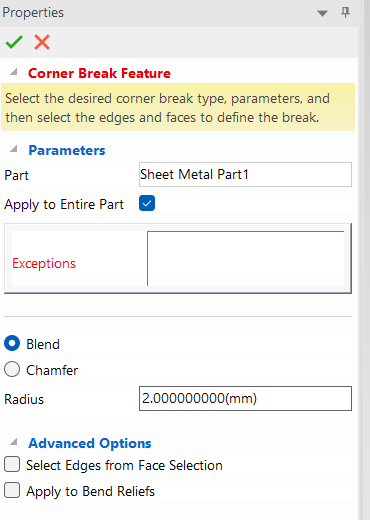370x520 pixels.
Task: Click the Radius value field
Action: [245, 398]
